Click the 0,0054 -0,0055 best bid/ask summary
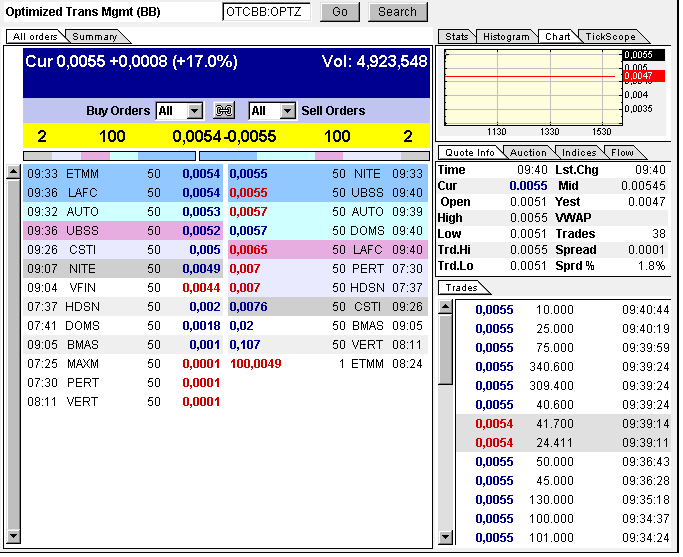 click(x=224, y=136)
